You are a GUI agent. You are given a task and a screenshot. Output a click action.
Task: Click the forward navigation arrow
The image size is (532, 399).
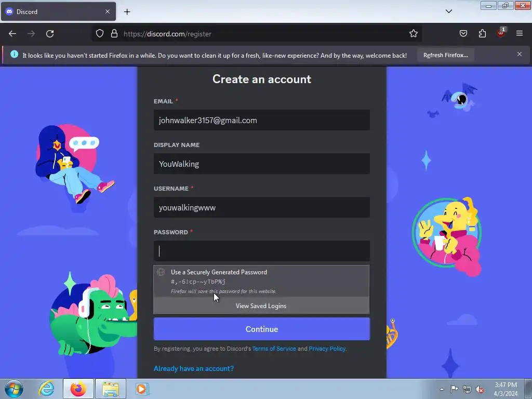point(31,34)
